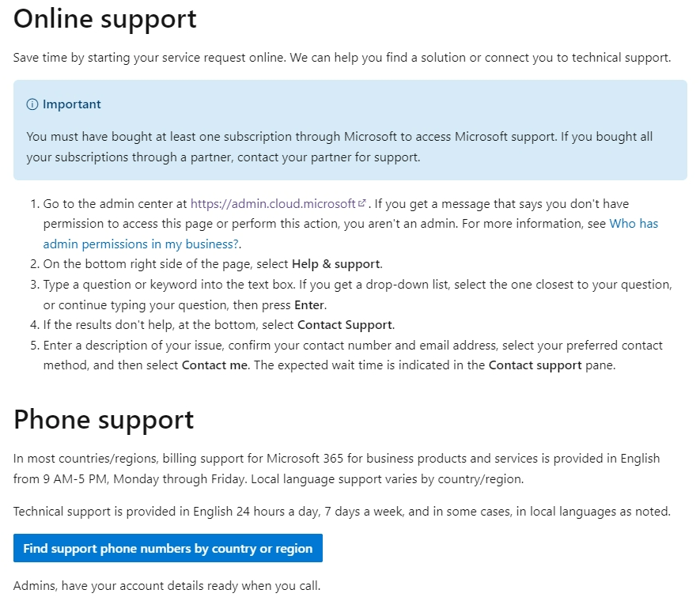The width and height of the screenshot is (700, 601).
Task: Click the info circle icon beside Important
Action: tap(32, 104)
